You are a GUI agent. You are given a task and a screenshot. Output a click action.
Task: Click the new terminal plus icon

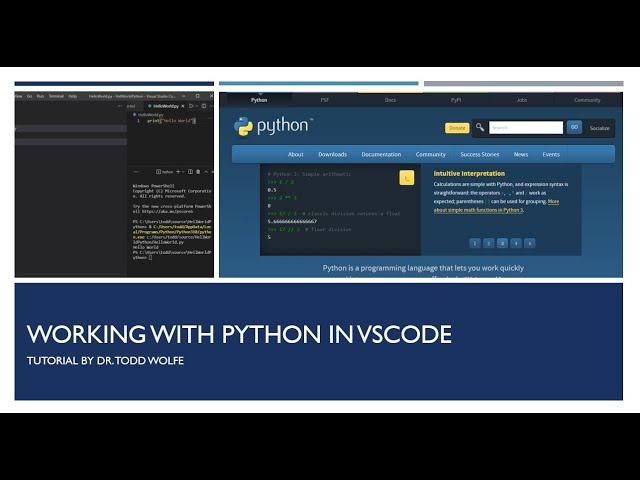click(178, 172)
